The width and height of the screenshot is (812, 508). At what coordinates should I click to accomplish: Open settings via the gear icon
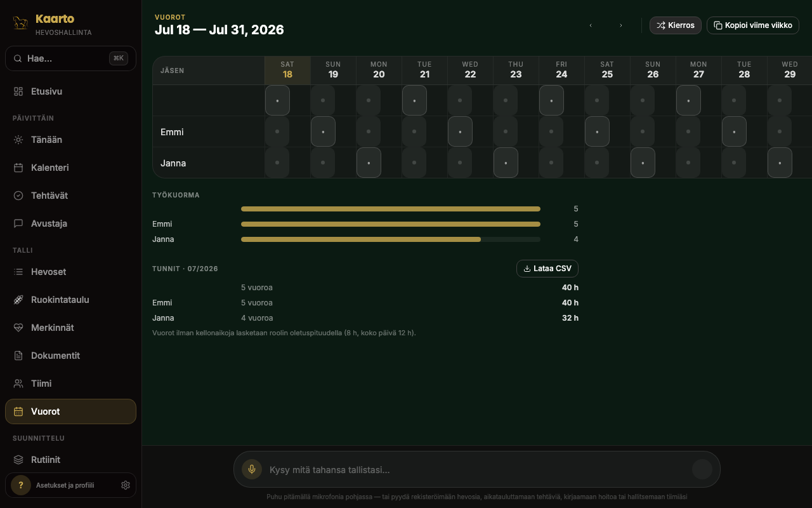126,485
